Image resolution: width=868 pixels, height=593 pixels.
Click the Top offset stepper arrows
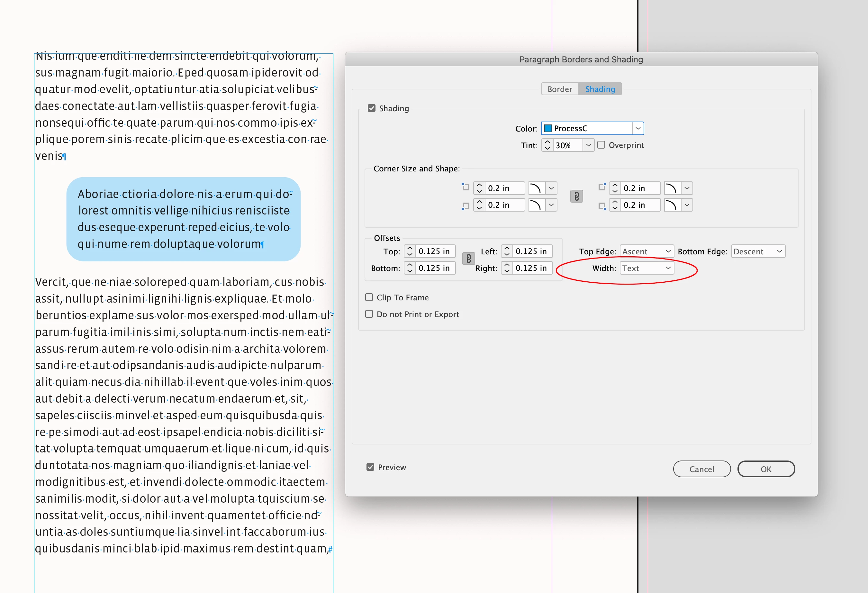[x=410, y=251]
